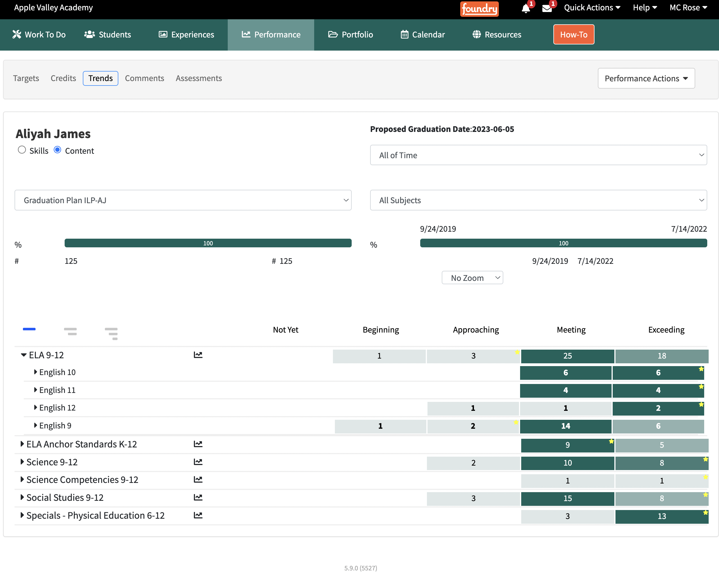719x588 pixels.
Task: Click the date range 100% progress bar
Action: pyautogui.click(x=563, y=243)
